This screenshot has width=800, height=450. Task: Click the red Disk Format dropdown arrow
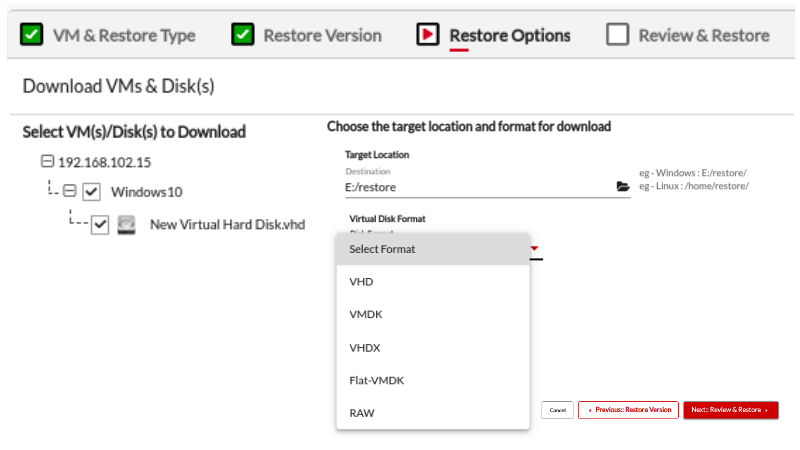pyautogui.click(x=535, y=249)
